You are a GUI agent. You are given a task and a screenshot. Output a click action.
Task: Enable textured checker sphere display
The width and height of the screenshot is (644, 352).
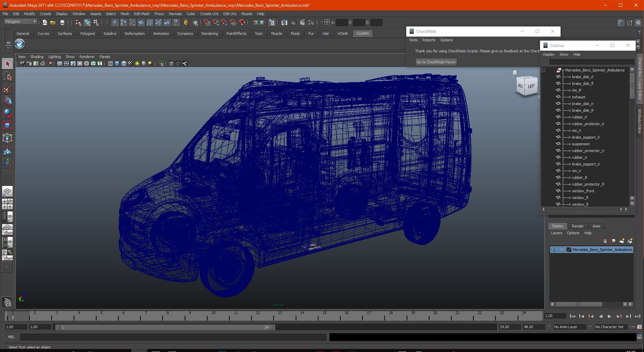click(130, 63)
